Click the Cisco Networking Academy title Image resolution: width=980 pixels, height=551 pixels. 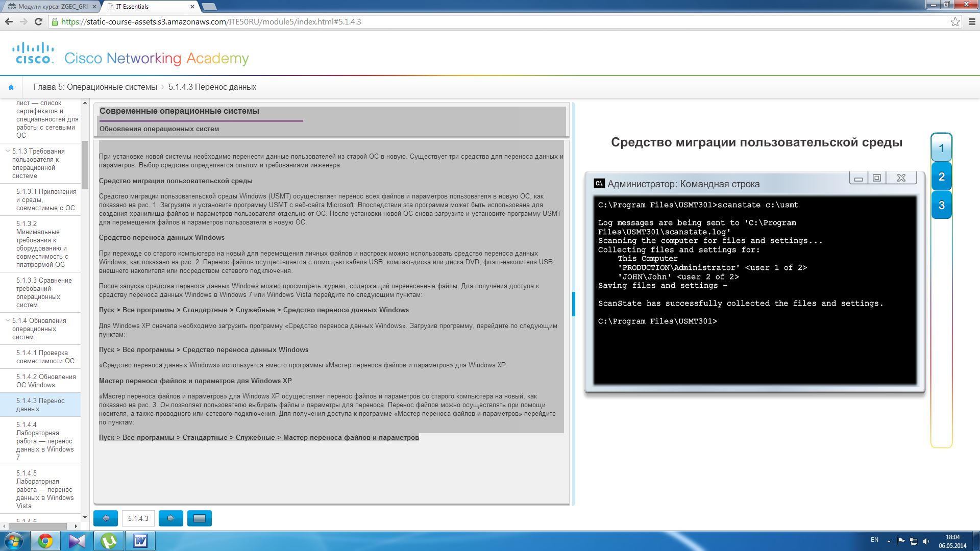coord(157,58)
